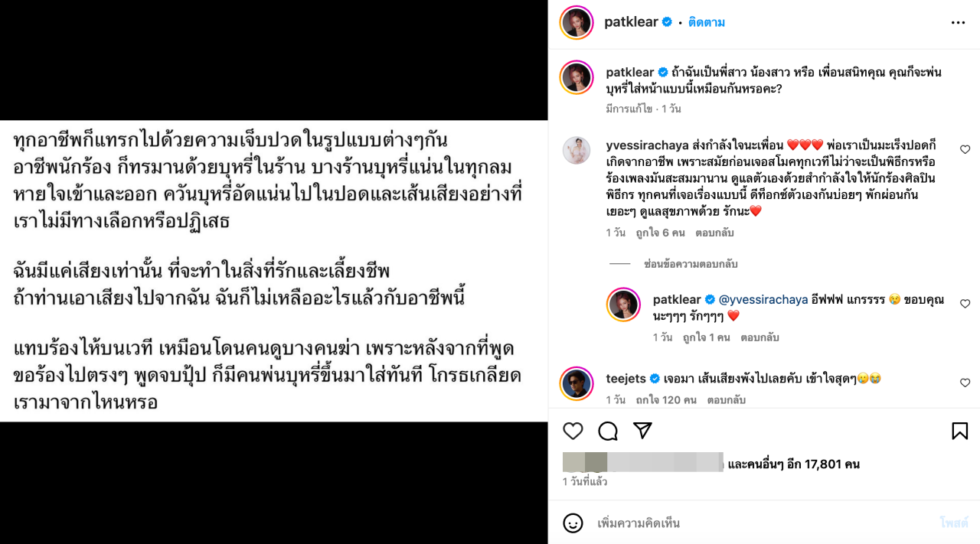
Task: Like patklear's reply heart icon
Action: 965,304
